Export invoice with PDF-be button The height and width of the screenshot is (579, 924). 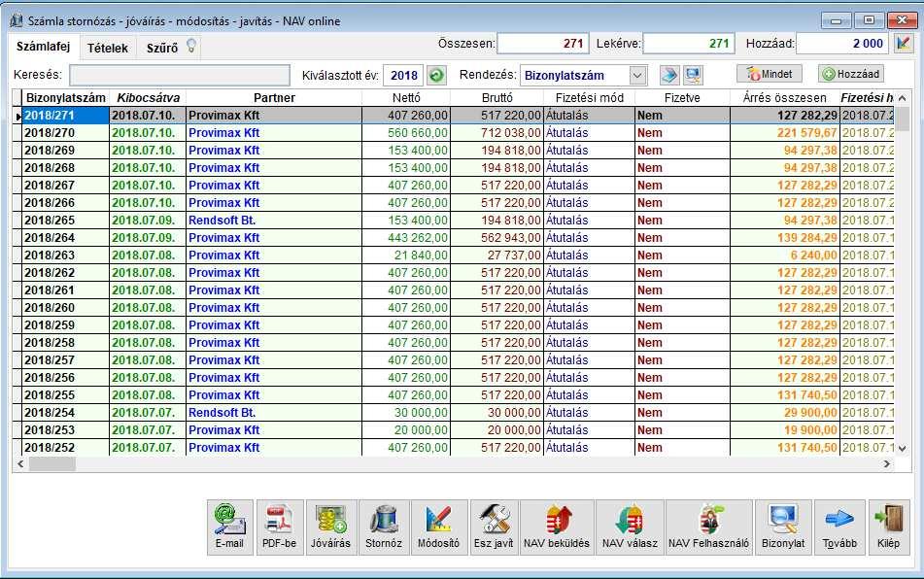[x=279, y=528]
